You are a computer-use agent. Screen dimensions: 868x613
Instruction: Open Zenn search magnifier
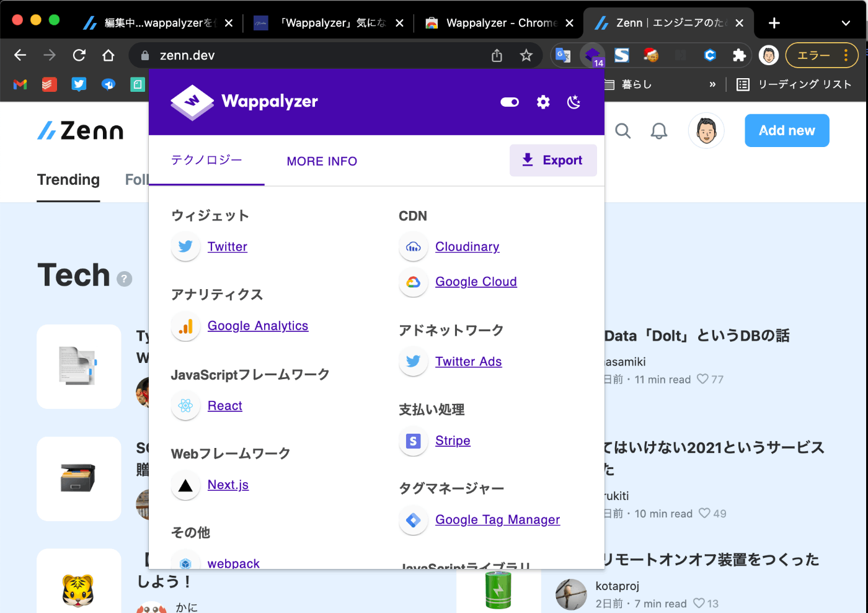pos(623,131)
